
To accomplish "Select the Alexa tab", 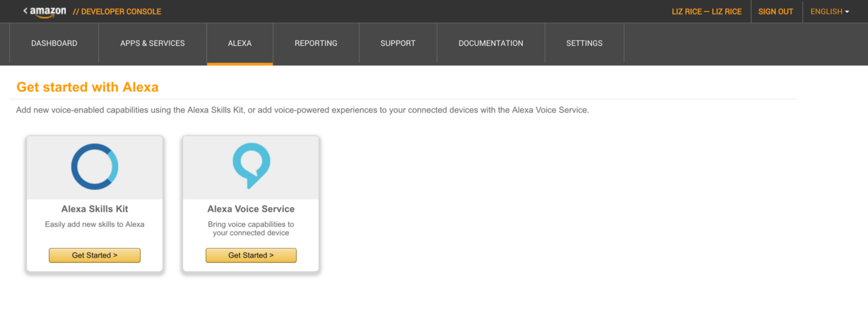I will pyautogui.click(x=240, y=43).
